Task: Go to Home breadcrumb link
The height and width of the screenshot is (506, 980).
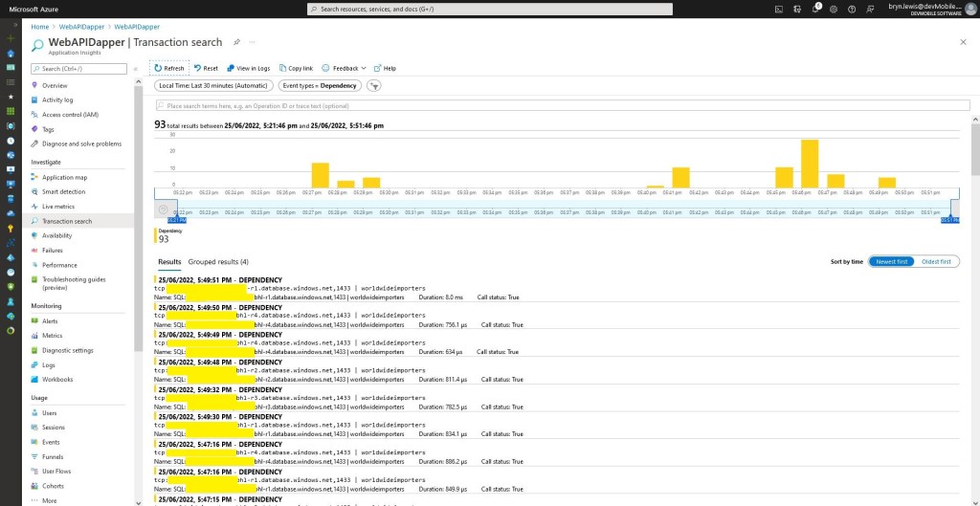Action: tap(39, 27)
